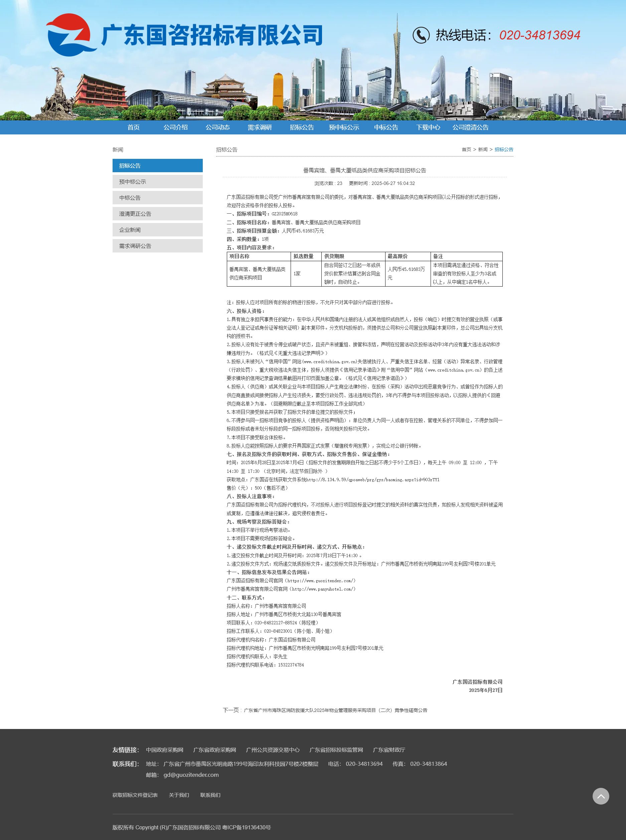Open 需求调研 in the top navigation

pos(260,127)
